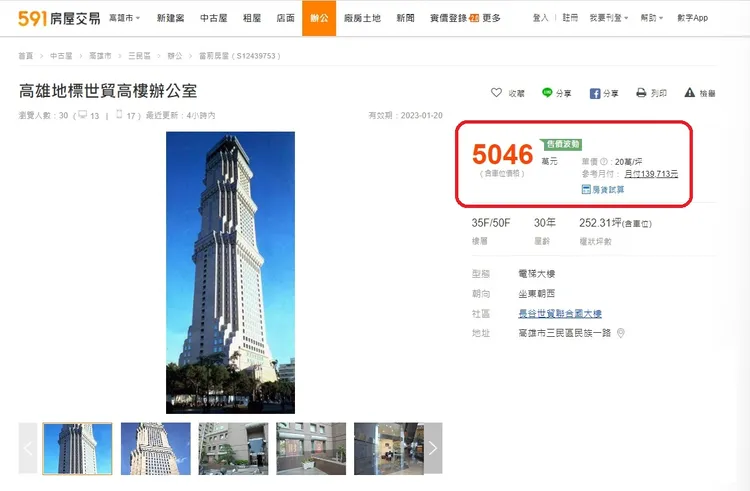
Task: Click the 高雄市 breadcrumb
Action: tap(100, 56)
